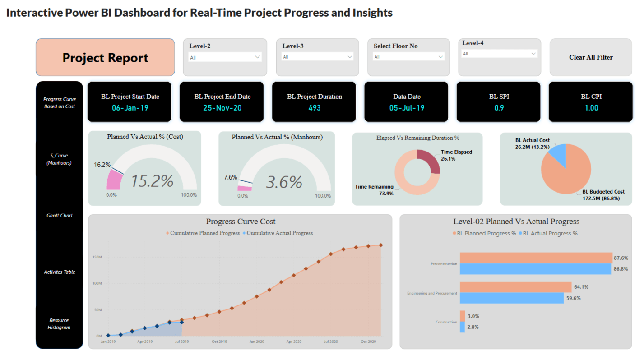Click the Clear All Filter button
Image resolution: width=644 pixels, height=360 pixels.
[x=591, y=57]
